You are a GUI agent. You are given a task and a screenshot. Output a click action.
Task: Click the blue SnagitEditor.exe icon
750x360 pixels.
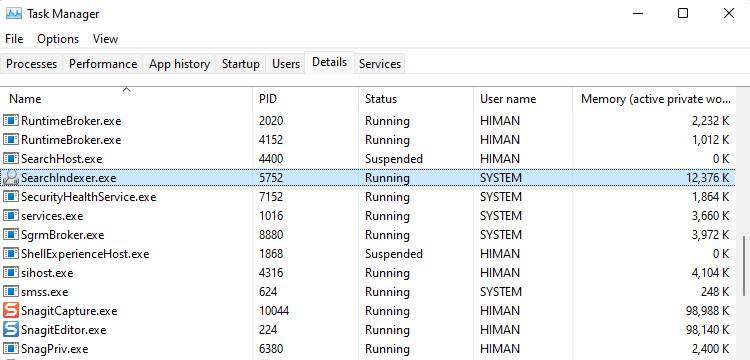click(11, 330)
